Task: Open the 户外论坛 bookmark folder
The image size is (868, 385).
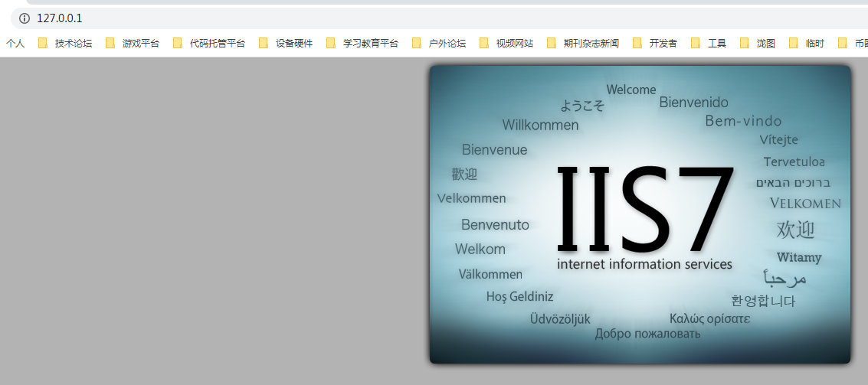Action: click(439, 43)
